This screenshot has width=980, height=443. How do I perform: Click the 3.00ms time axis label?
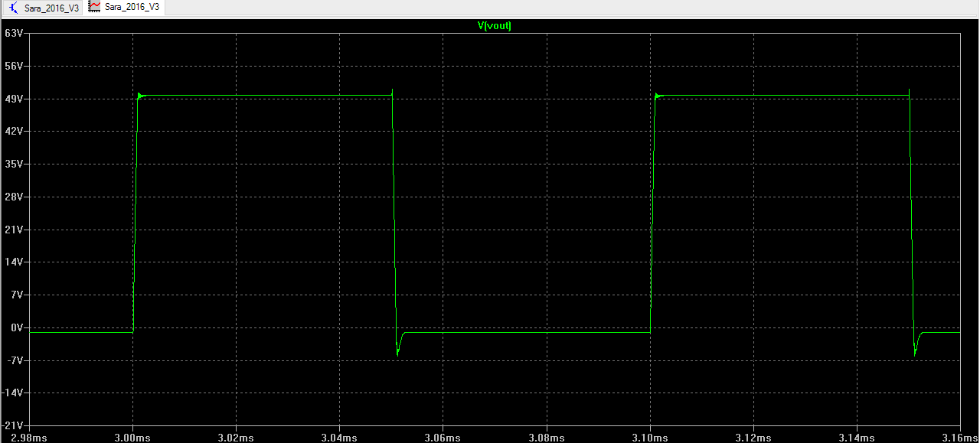pos(132,438)
